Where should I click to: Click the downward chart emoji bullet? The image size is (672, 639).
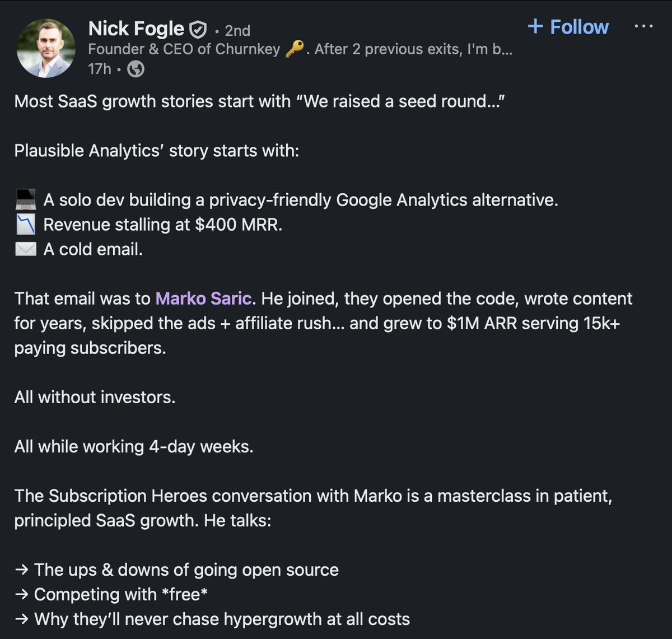pos(25,224)
